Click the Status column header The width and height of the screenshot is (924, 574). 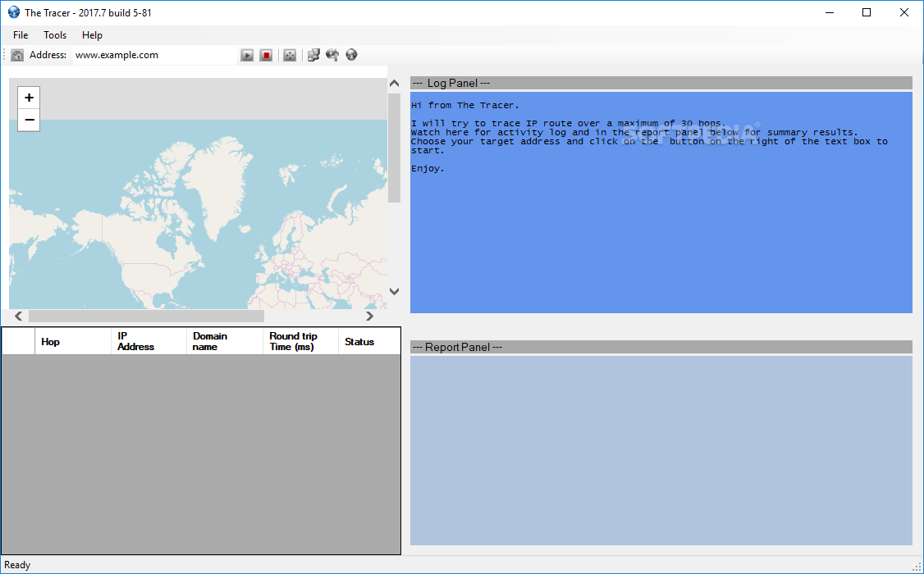369,341
